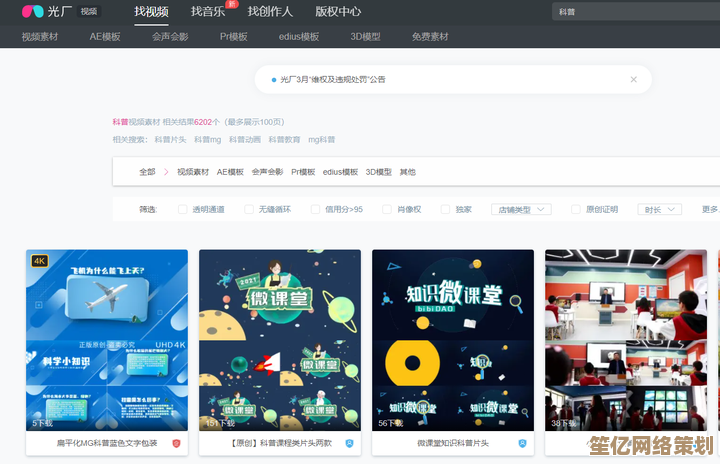Image resolution: width=720 pixels, height=464 pixels.
Task: Click the breadcrumb arrow after 全部
Action: click(166, 172)
